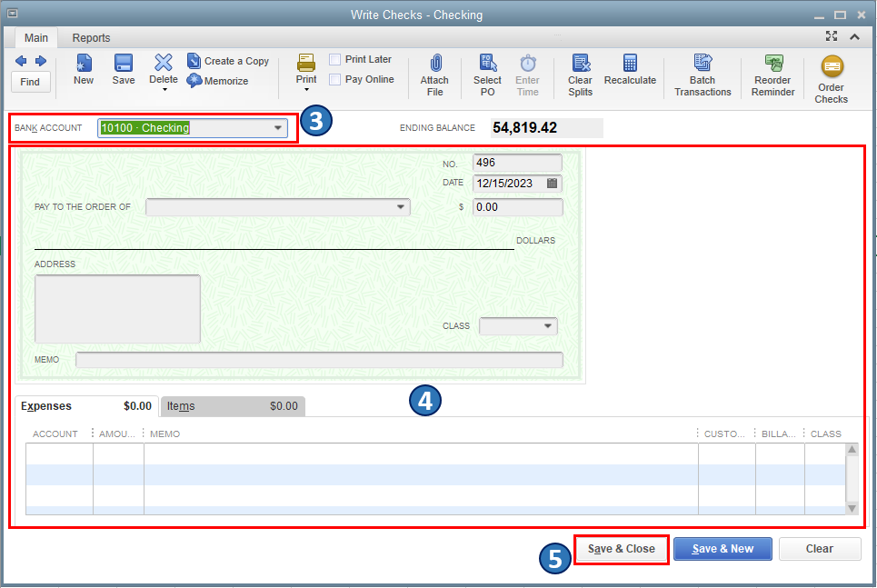Open the window system menu icon
The width and height of the screenshot is (877, 588).
[x=13, y=14]
